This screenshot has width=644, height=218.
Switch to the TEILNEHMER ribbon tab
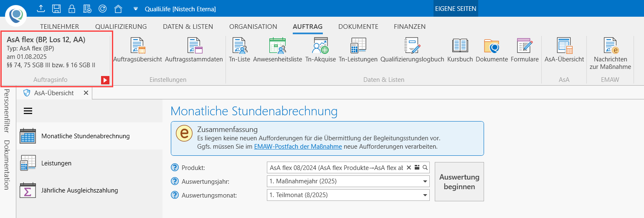click(x=59, y=27)
